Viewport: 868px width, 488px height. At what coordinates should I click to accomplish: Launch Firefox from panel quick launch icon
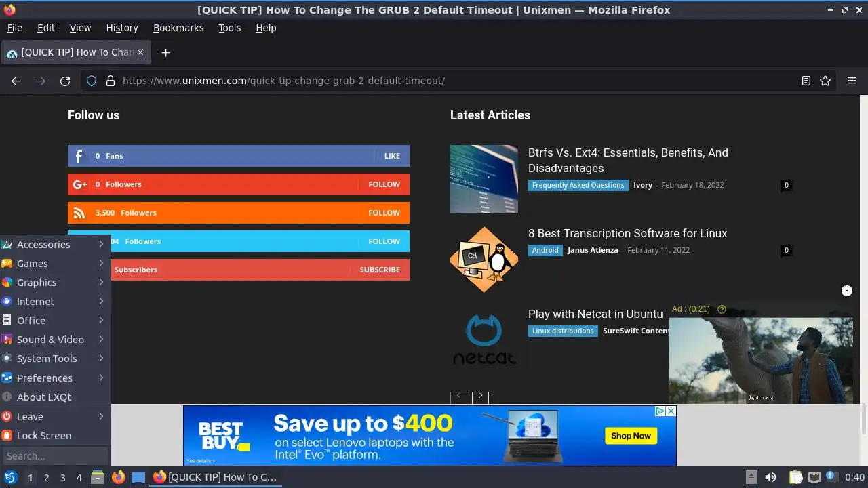(118, 477)
